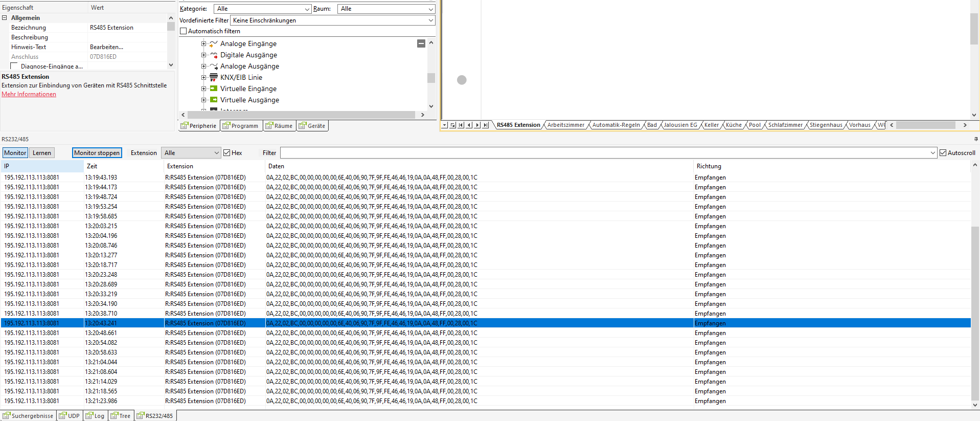Click the Bezeichnung value RS485 Extension
The image size is (980, 421).
click(111, 28)
